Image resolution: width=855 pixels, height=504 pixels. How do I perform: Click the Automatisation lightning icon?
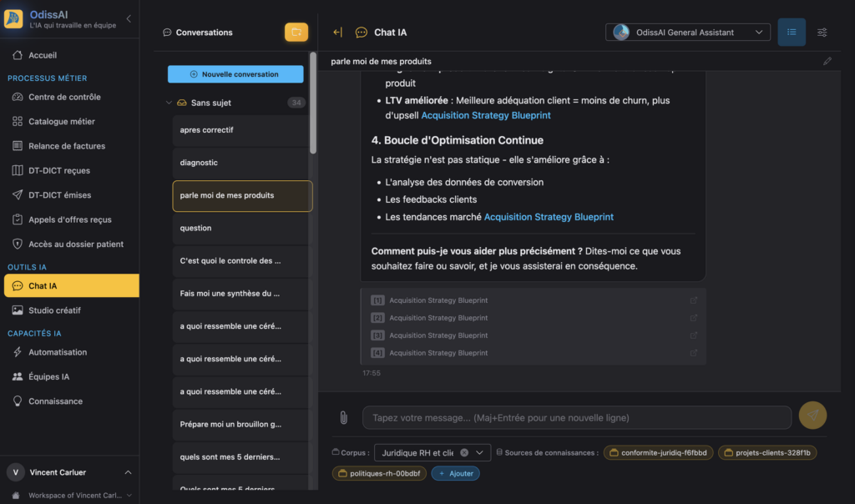pos(18,352)
